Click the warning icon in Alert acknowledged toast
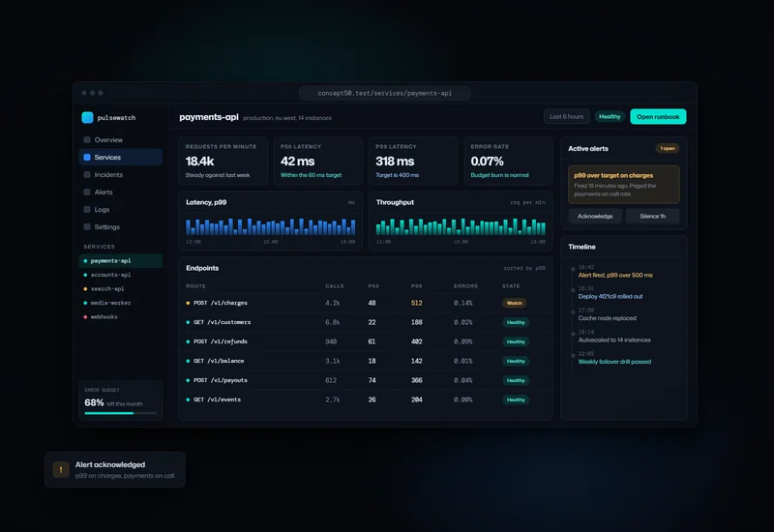774x532 pixels. 61,470
